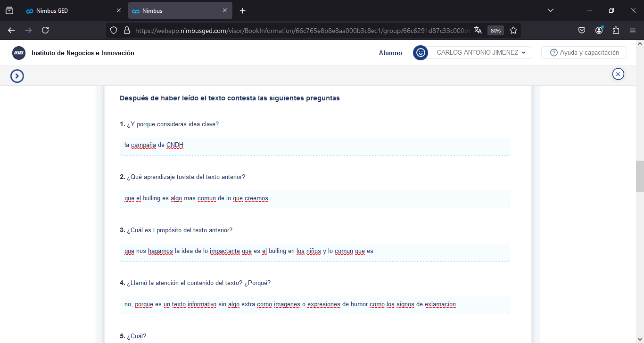Open a new browser tab
This screenshot has height=343, width=644.
tap(243, 11)
